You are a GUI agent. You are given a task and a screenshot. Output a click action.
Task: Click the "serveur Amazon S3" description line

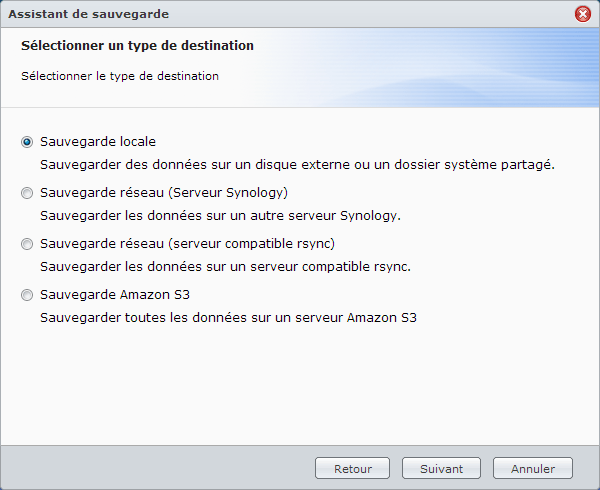[228, 318]
